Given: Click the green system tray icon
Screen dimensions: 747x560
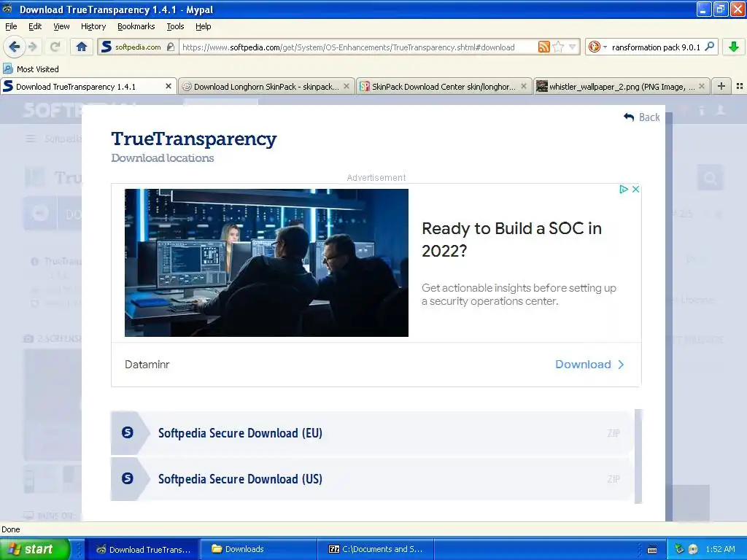Looking at the screenshot, I should (x=679, y=549).
